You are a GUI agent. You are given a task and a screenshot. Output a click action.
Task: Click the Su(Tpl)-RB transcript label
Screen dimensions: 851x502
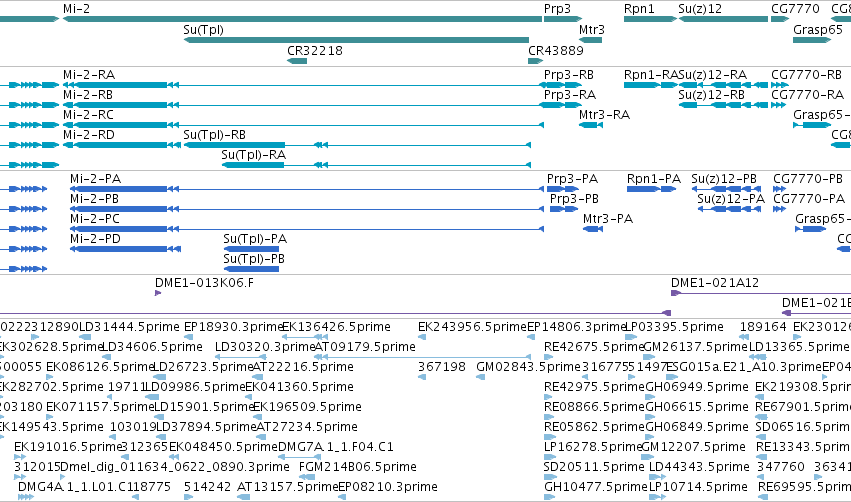[x=214, y=135]
